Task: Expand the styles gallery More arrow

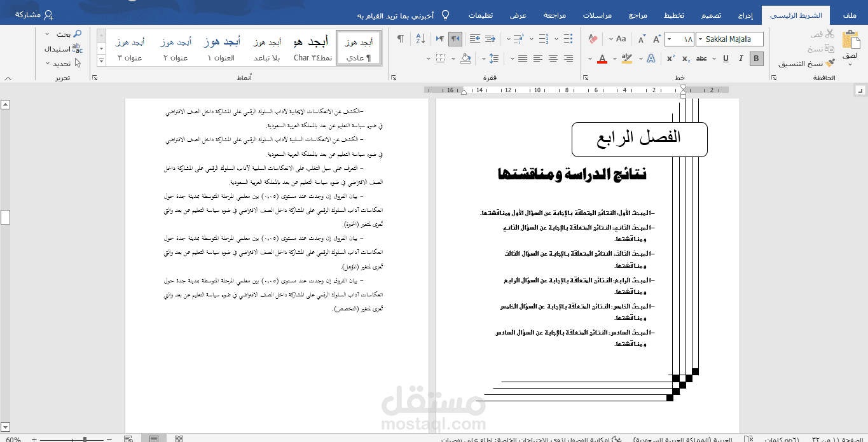Action: click(x=101, y=60)
